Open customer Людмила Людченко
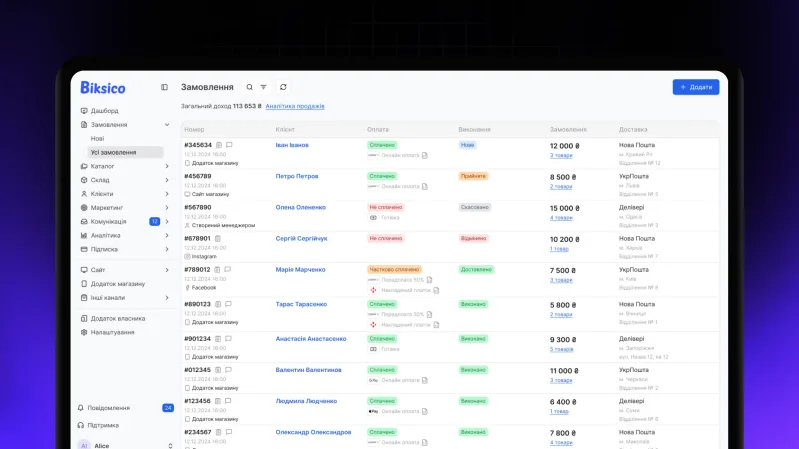799x449 pixels. 306,401
